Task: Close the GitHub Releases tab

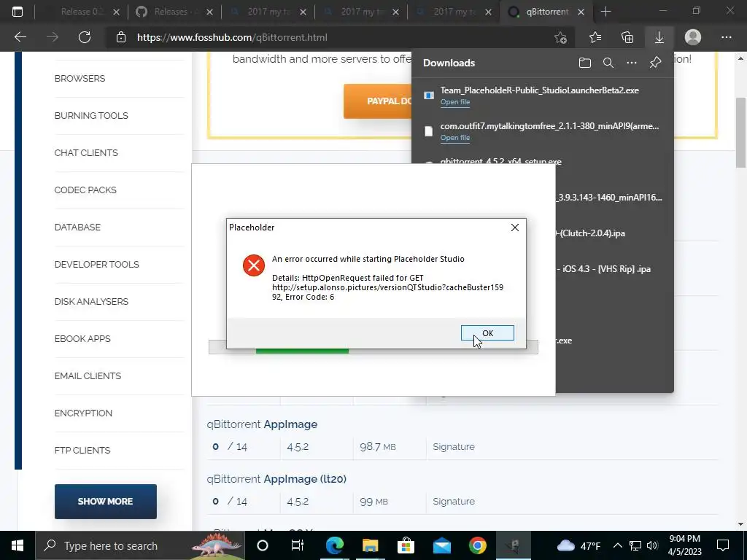Action: (x=209, y=12)
